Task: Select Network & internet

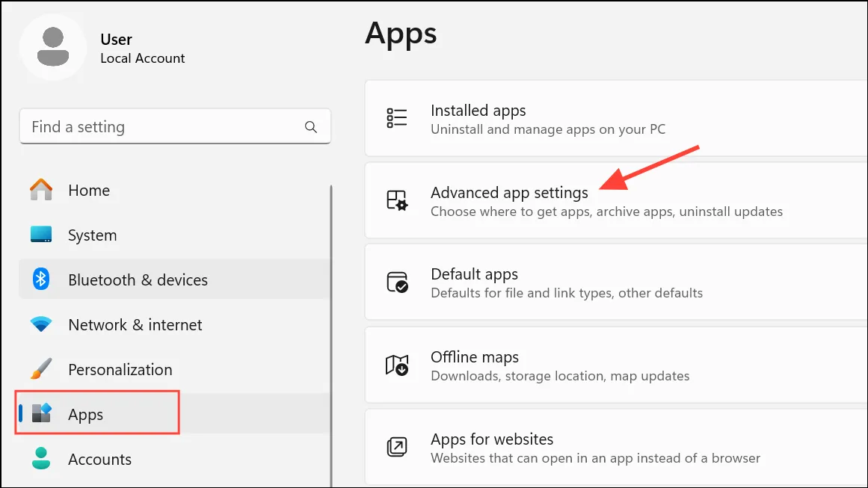Action: point(175,324)
